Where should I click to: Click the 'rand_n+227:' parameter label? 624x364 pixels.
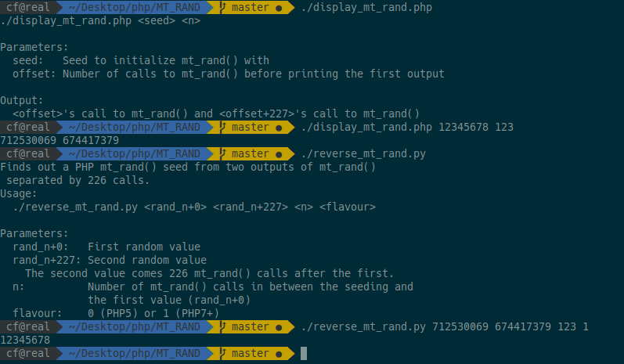(46, 260)
